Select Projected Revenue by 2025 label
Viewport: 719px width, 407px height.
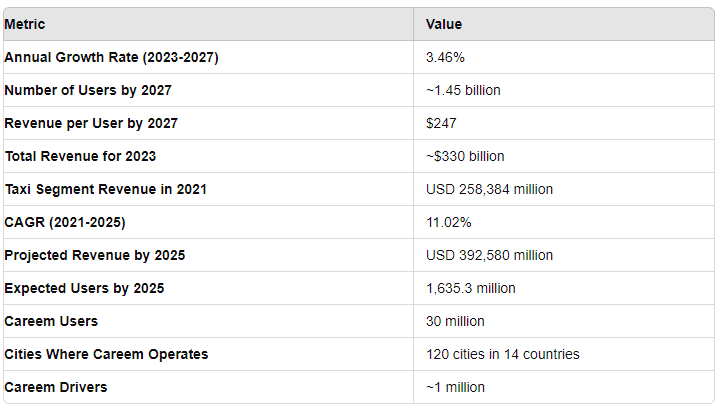point(94,255)
